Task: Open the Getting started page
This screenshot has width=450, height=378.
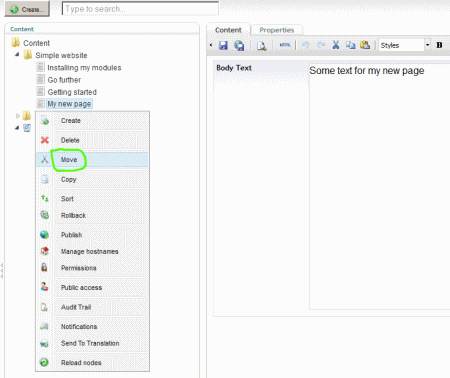Action: click(72, 92)
